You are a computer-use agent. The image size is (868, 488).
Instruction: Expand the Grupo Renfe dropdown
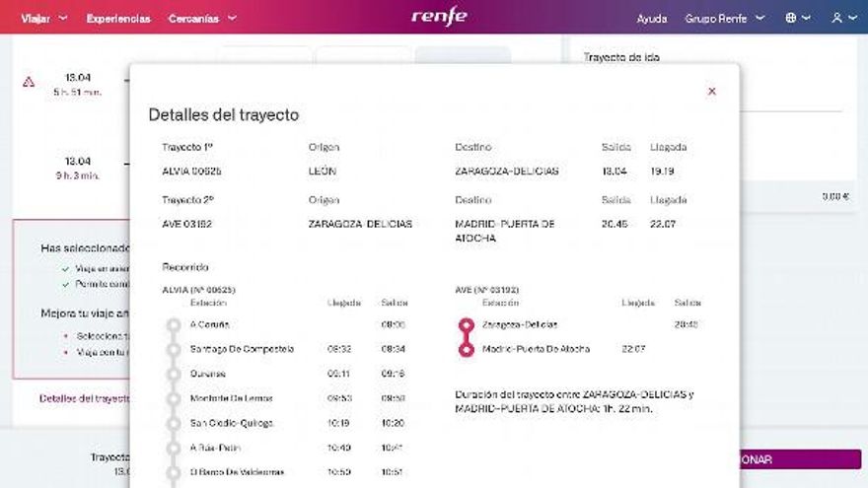[x=725, y=18]
